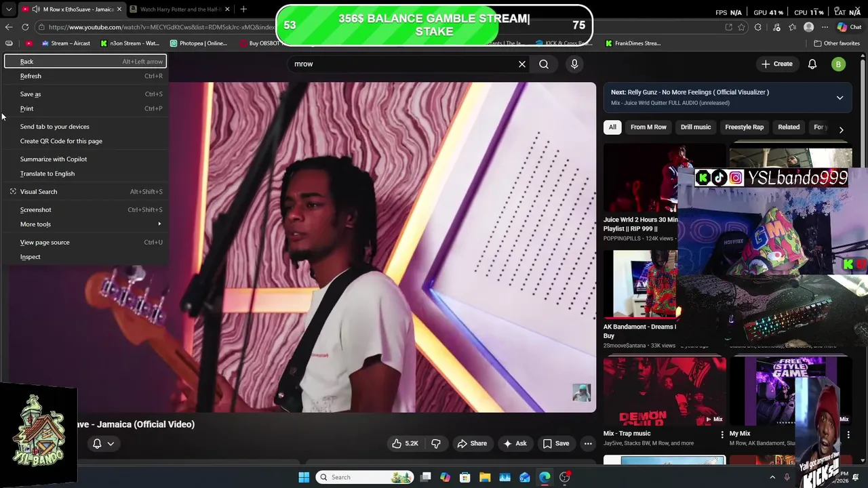Select the 'Drill music' chip

pos(696,127)
